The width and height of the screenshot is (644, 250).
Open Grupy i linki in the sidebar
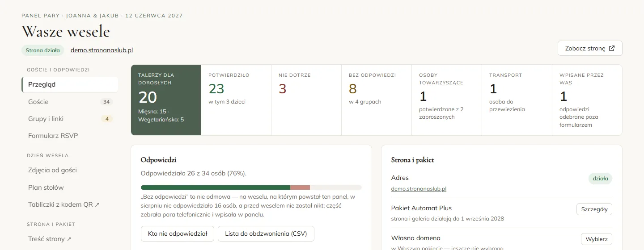click(70, 119)
